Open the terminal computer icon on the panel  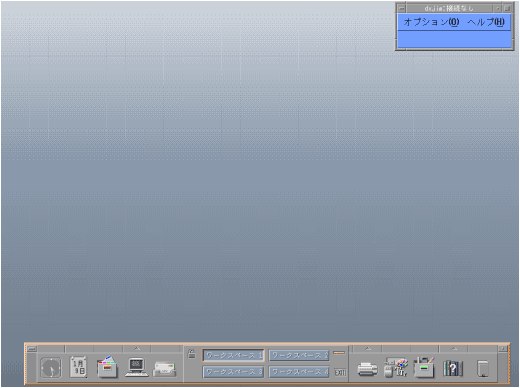click(x=137, y=367)
